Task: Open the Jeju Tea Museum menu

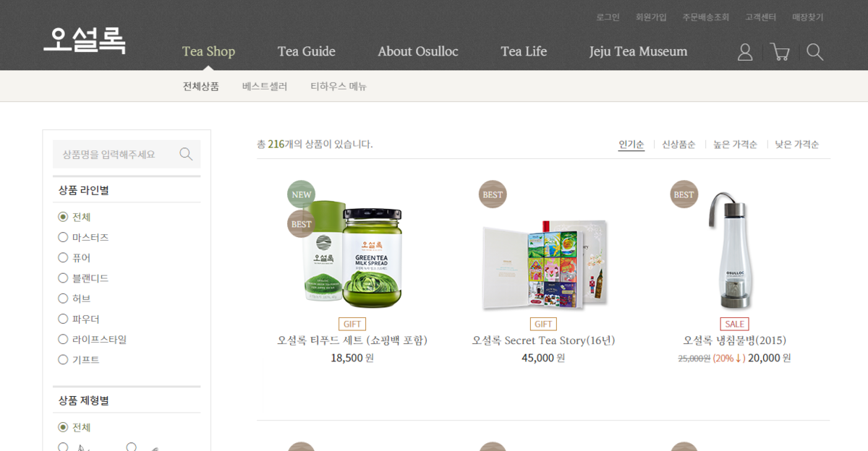Action: (638, 51)
